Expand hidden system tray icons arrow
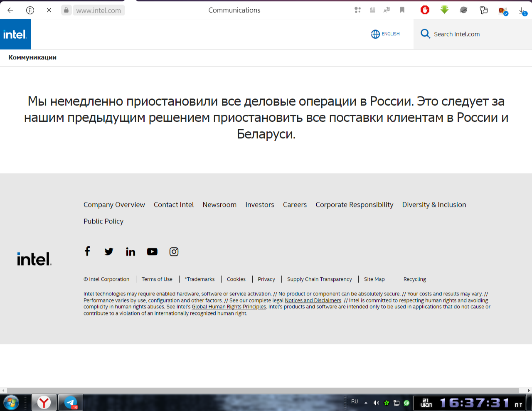Screen dimensions: 532x411 (366, 403)
